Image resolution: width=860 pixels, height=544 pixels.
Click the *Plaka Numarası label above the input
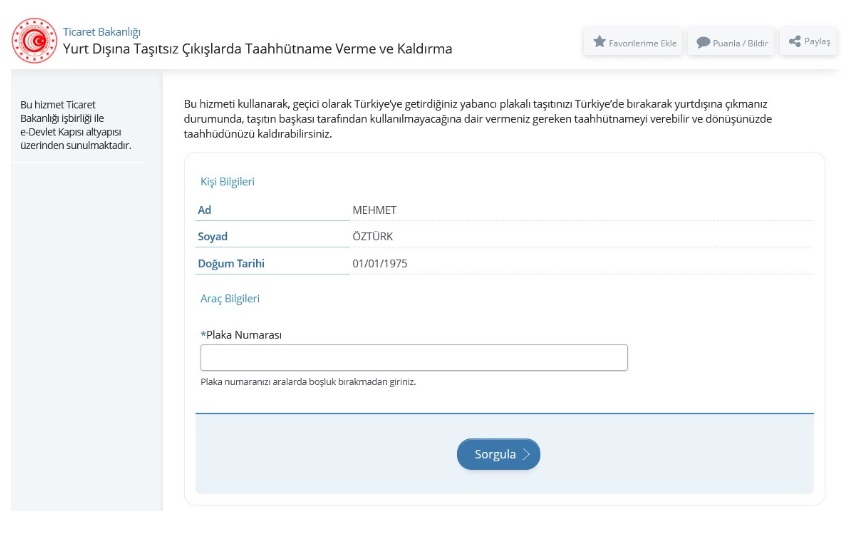(x=241, y=335)
